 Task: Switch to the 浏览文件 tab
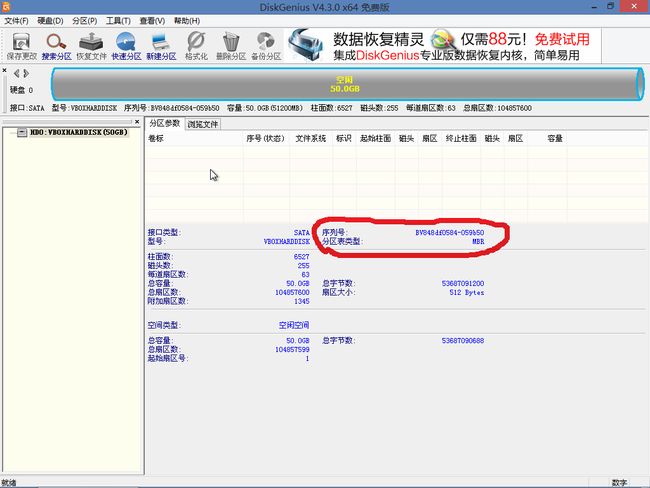[203, 124]
